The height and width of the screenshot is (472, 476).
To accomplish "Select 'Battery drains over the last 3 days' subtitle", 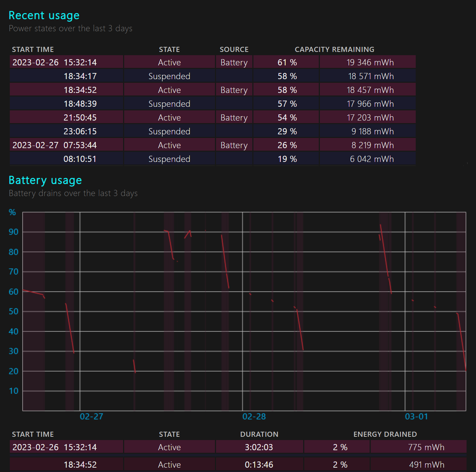I will 73,194.
